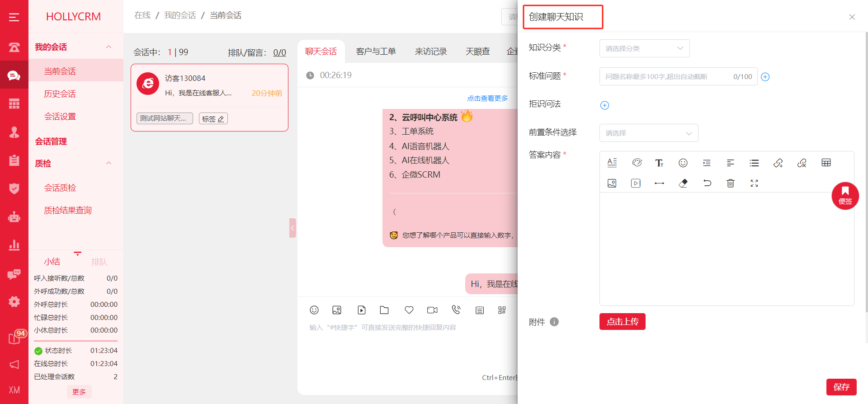Click the trash delete icon in the editor
This screenshot has width=868, height=404.
(x=731, y=183)
